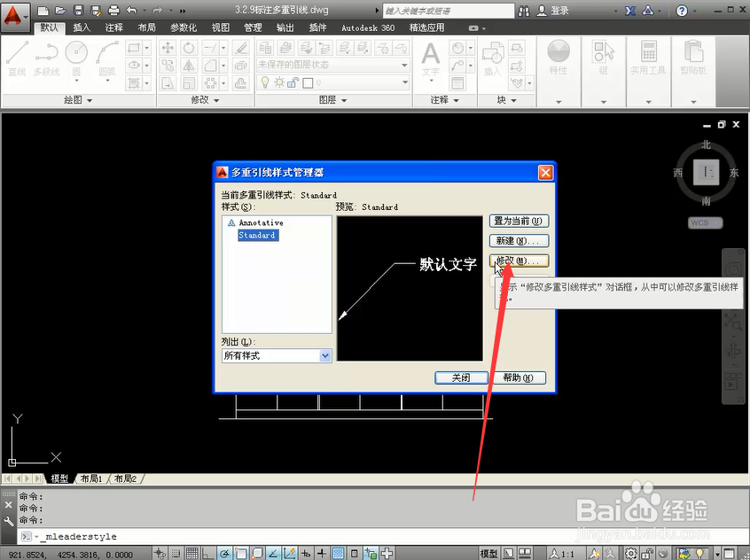Viewport: 750px width, 560px height.
Task: Select the Standard style in list
Action: pos(258,236)
